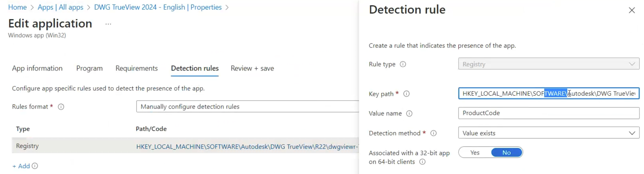644x174 pixels.
Task: Switch to the Requirements tab
Action: pyautogui.click(x=136, y=68)
